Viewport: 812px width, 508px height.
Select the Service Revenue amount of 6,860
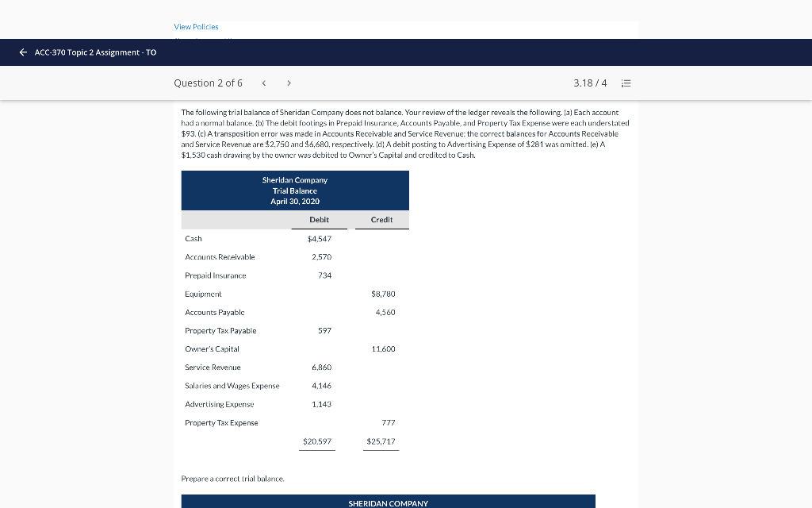[323, 367]
